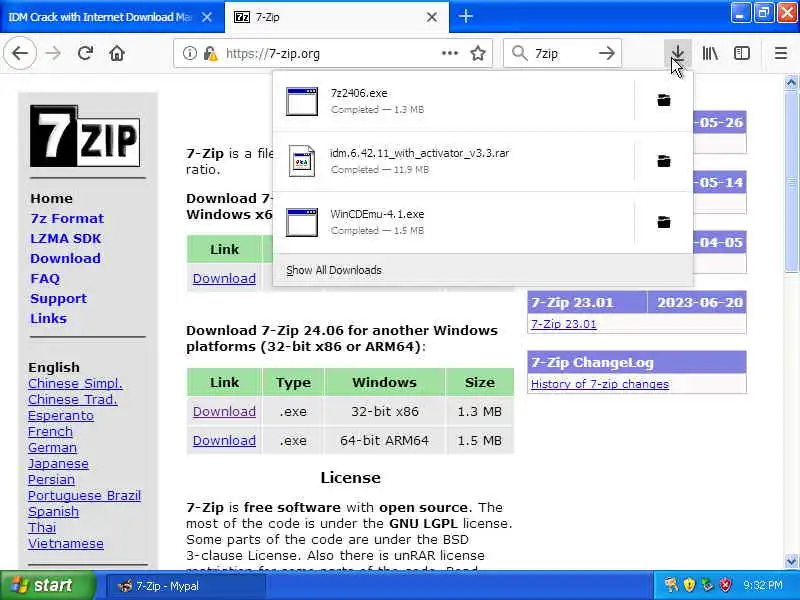Click the 7-Zip logo image

[85, 136]
